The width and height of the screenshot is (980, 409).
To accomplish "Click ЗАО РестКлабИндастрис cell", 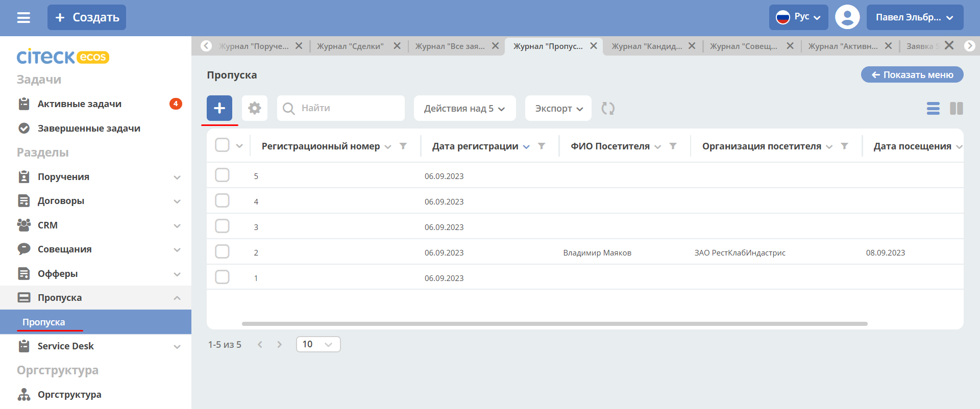I will pos(740,253).
